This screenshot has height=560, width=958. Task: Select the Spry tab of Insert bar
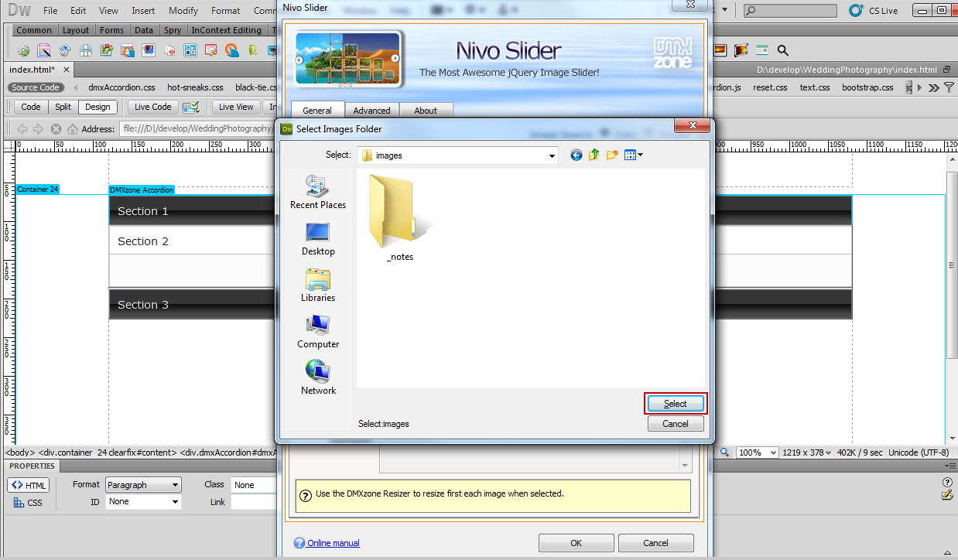[173, 30]
